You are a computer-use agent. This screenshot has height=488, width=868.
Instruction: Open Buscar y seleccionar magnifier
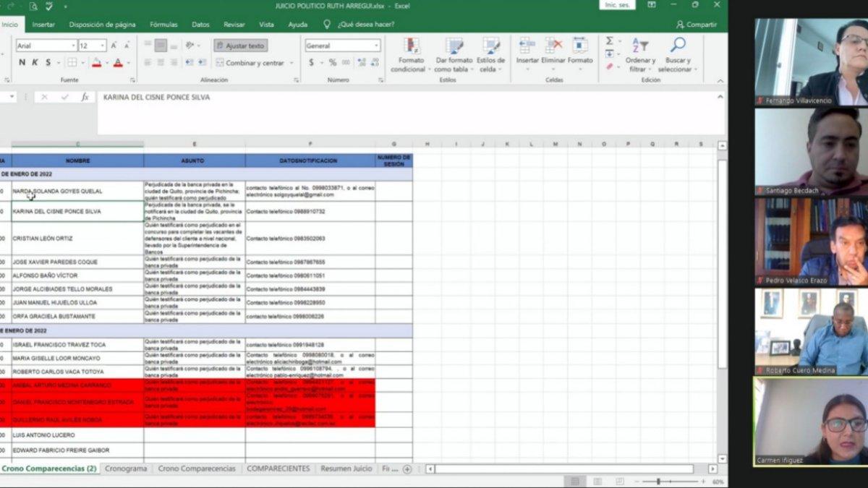tap(678, 46)
